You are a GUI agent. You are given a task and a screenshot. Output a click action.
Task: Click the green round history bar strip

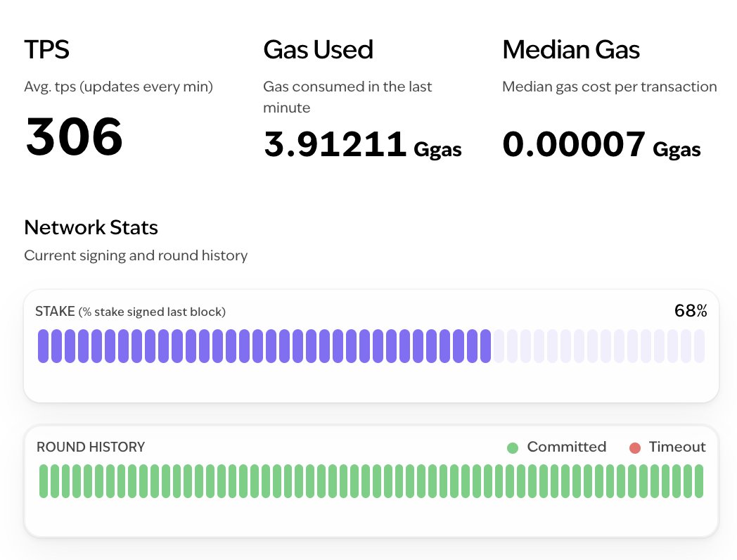tap(371, 481)
